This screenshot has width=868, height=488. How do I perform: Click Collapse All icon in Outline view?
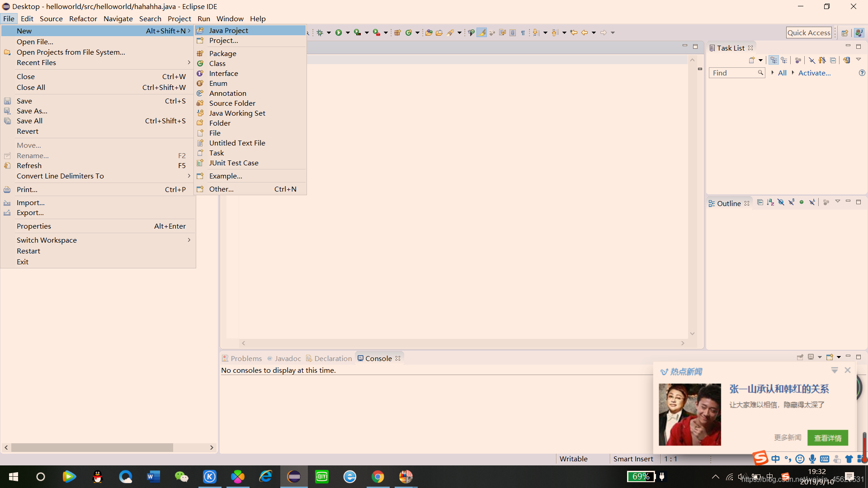pos(760,202)
